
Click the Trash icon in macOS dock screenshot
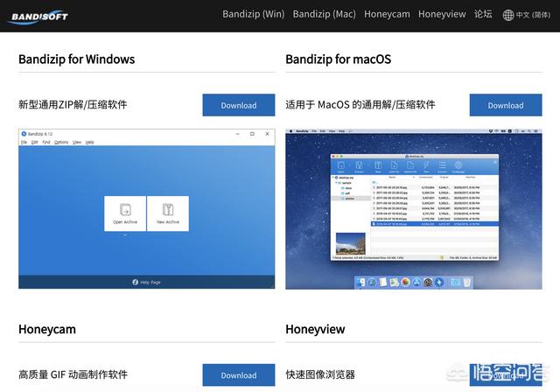pos(466,283)
